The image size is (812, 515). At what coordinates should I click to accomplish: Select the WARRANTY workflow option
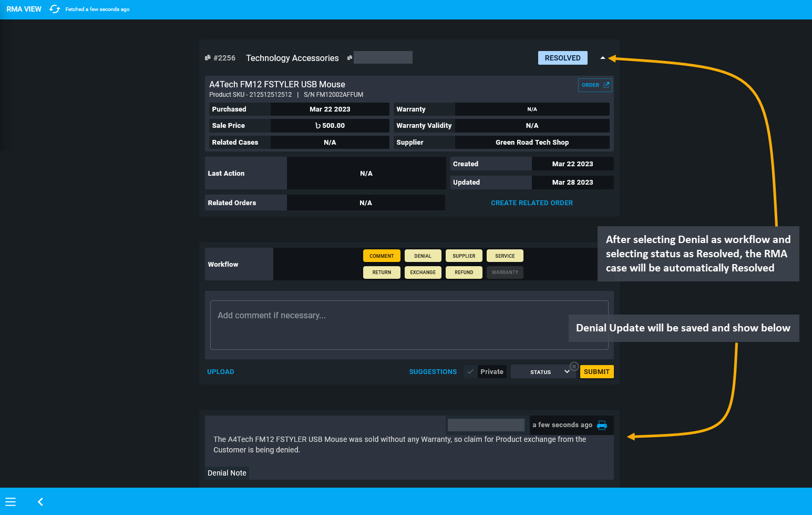pos(505,272)
